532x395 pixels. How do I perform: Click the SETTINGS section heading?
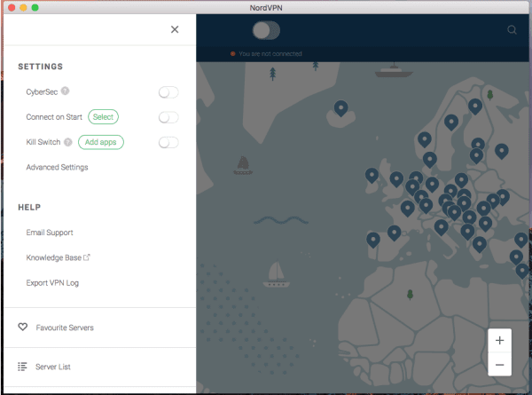pos(41,67)
